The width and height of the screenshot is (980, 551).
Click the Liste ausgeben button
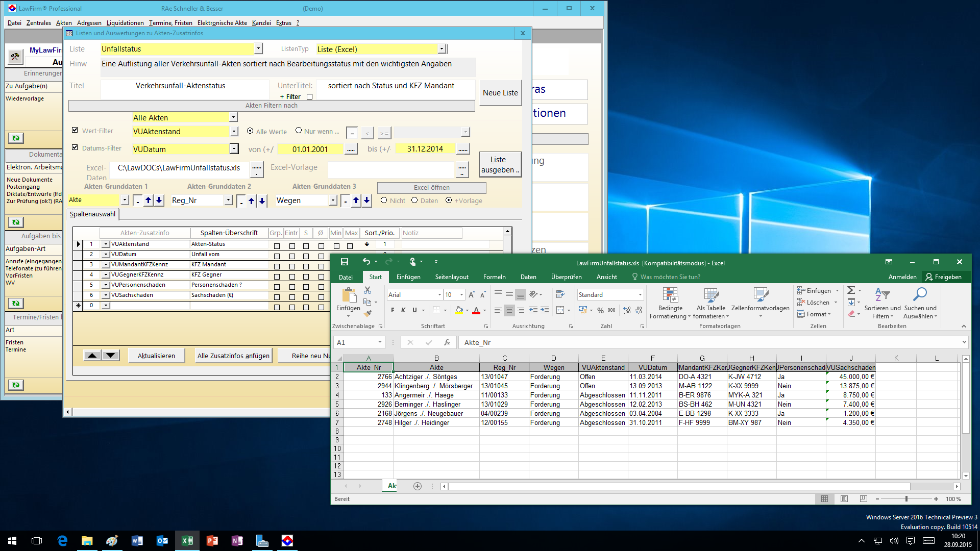[x=500, y=165]
